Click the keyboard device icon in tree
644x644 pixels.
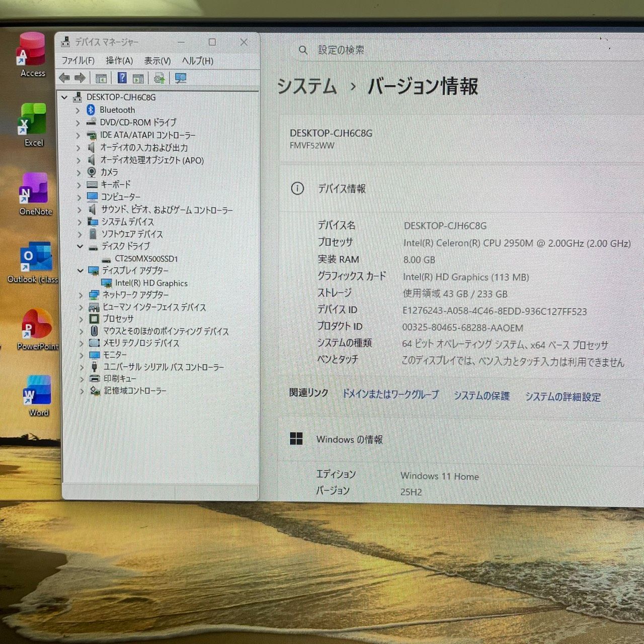[x=92, y=185]
